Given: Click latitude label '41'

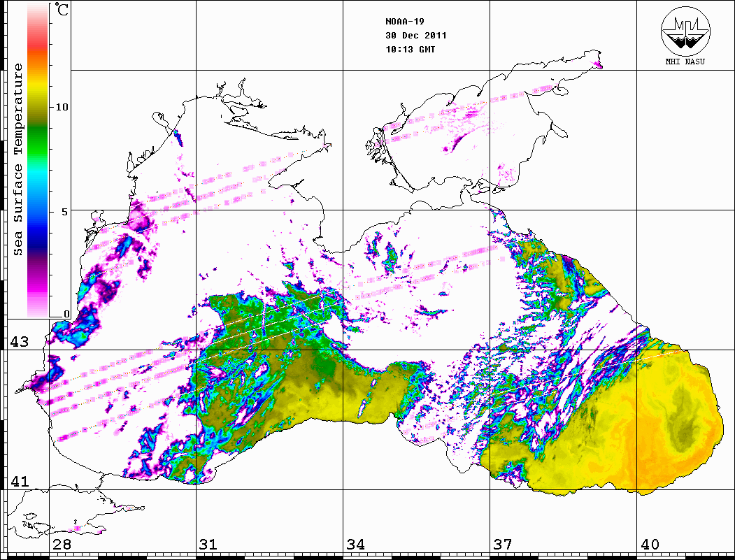Looking at the screenshot, I should tap(19, 481).
